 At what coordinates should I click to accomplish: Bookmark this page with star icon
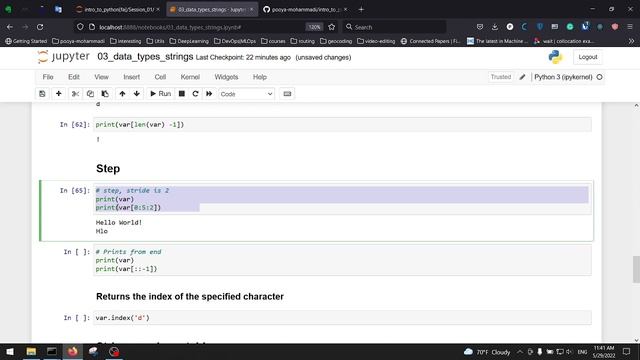[x=331, y=27]
